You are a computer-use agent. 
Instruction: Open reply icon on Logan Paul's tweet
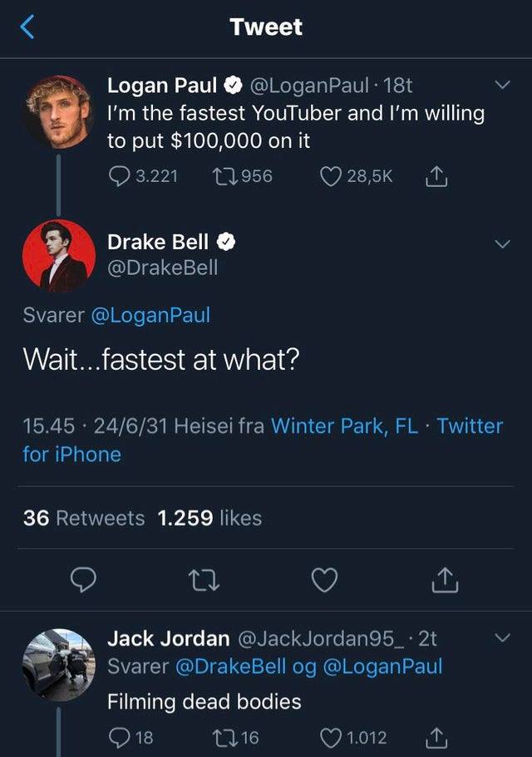click(x=118, y=176)
